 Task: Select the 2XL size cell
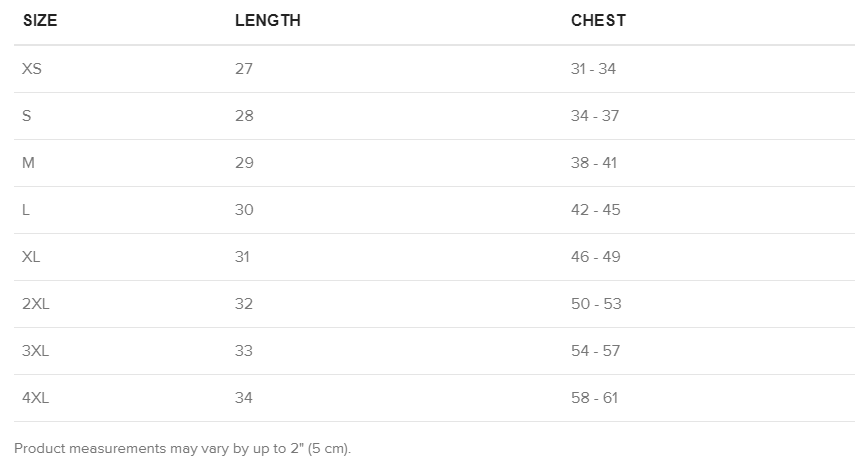click(x=36, y=304)
